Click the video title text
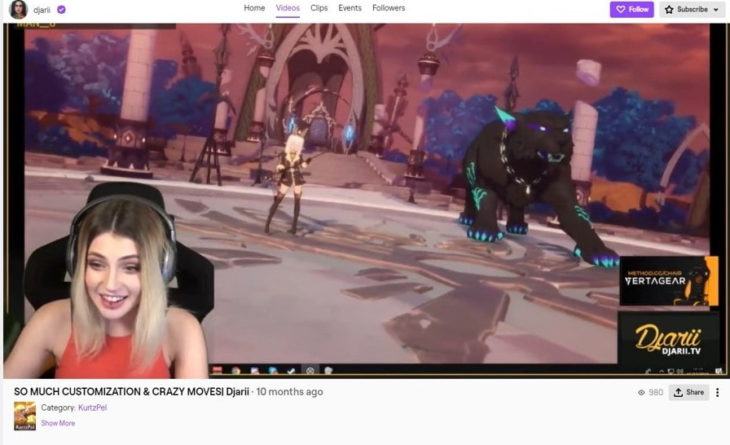This screenshot has width=730, height=445. pos(131,391)
